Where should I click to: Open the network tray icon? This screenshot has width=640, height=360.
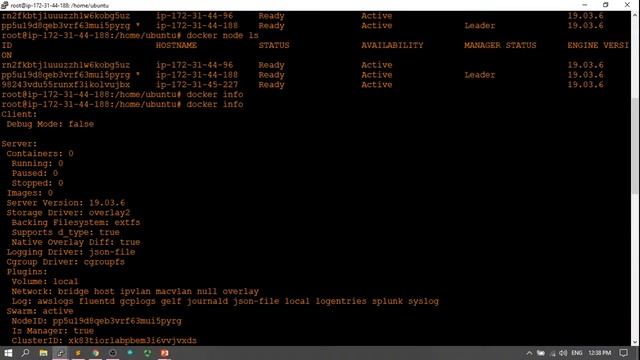pyautogui.click(x=553, y=353)
